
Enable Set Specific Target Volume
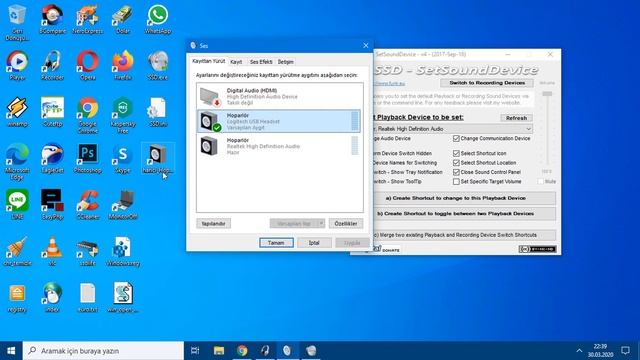(456, 182)
